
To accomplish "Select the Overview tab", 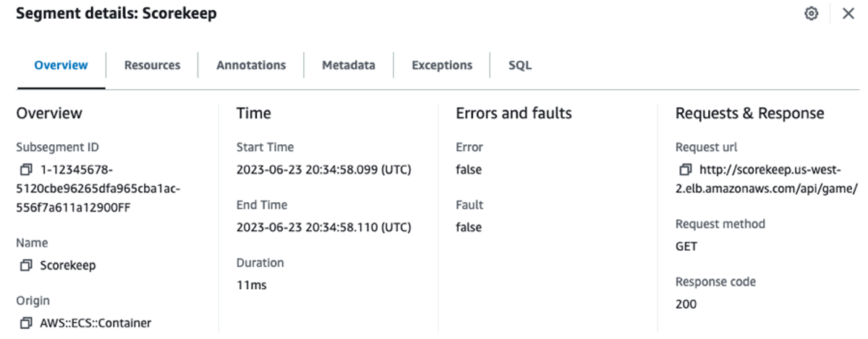I will point(61,65).
